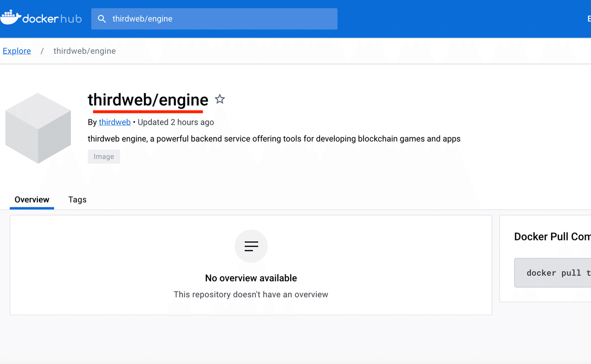Image resolution: width=591 pixels, height=364 pixels.
Task: Click the thirdweb/engine breadcrumb text
Action: pos(85,51)
